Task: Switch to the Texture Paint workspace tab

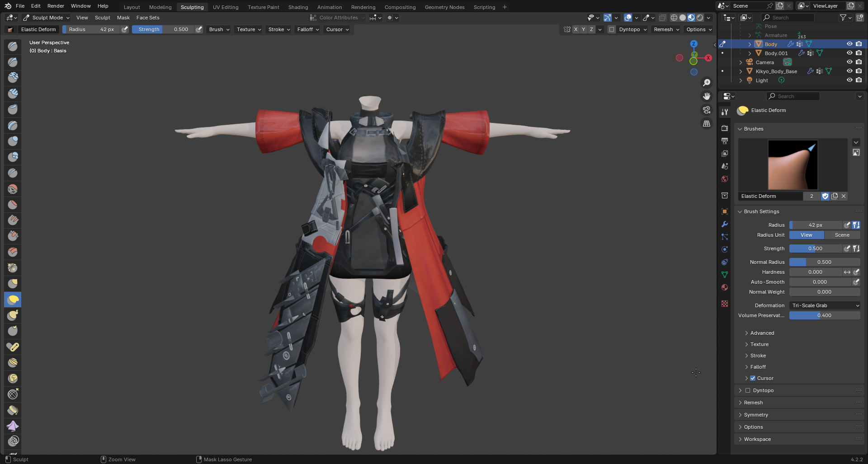Action: tap(263, 7)
